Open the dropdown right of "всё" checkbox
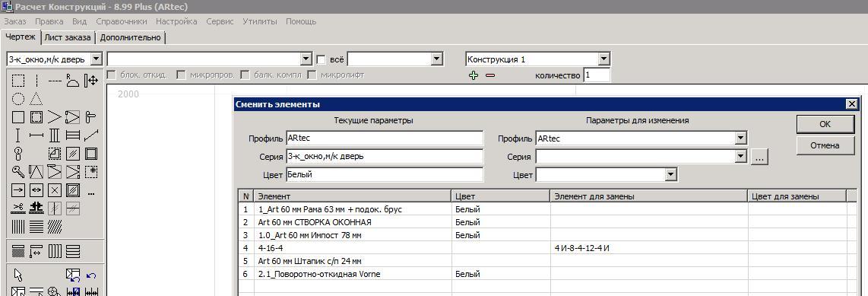 (437, 59)
